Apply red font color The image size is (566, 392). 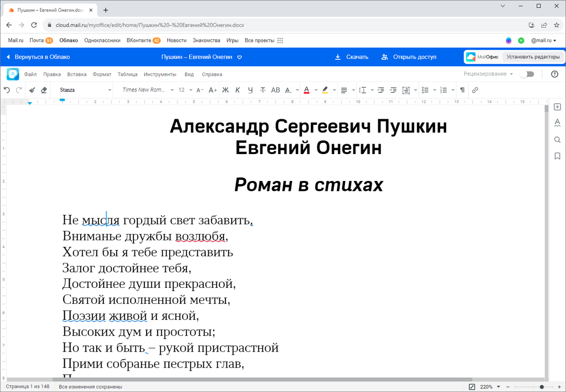[x=307, y=90]
